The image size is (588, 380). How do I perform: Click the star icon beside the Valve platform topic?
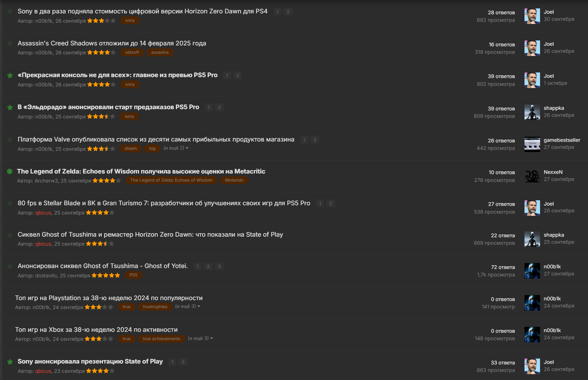[10, 140]
